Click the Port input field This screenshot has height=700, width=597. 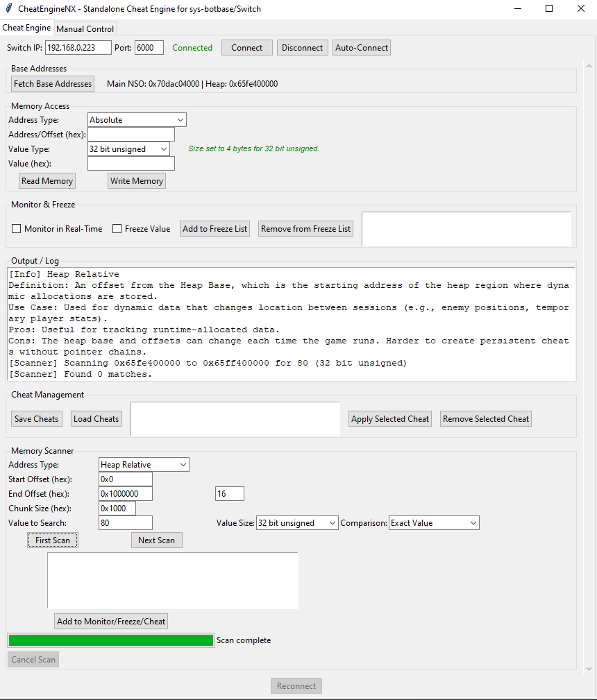[x=149, y=48]
